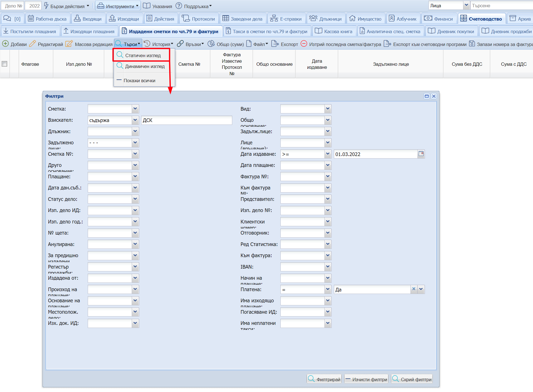Open the Касова книга subtab

(334, 31)
